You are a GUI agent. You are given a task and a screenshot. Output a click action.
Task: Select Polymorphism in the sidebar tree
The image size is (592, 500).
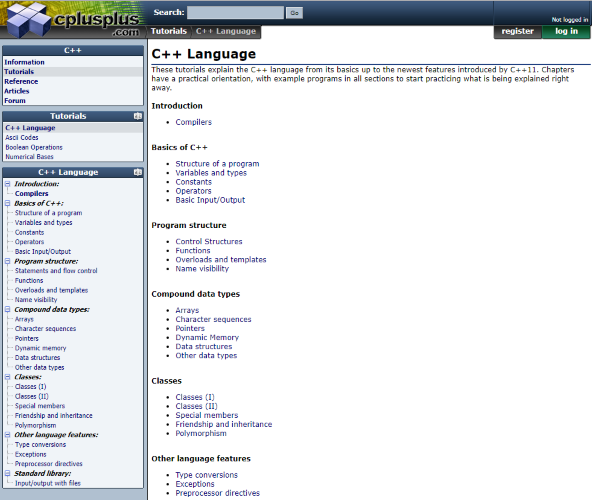pyautogui.click(x=35, y=425)
